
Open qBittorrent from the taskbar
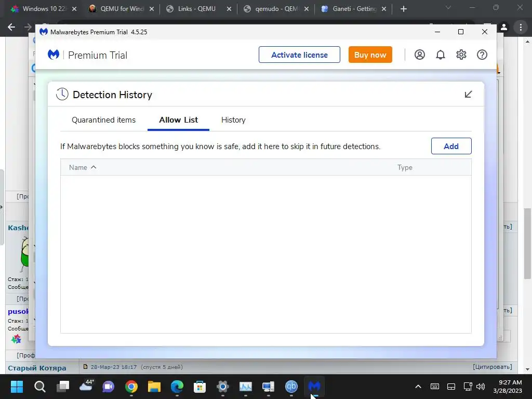(291, 387)
